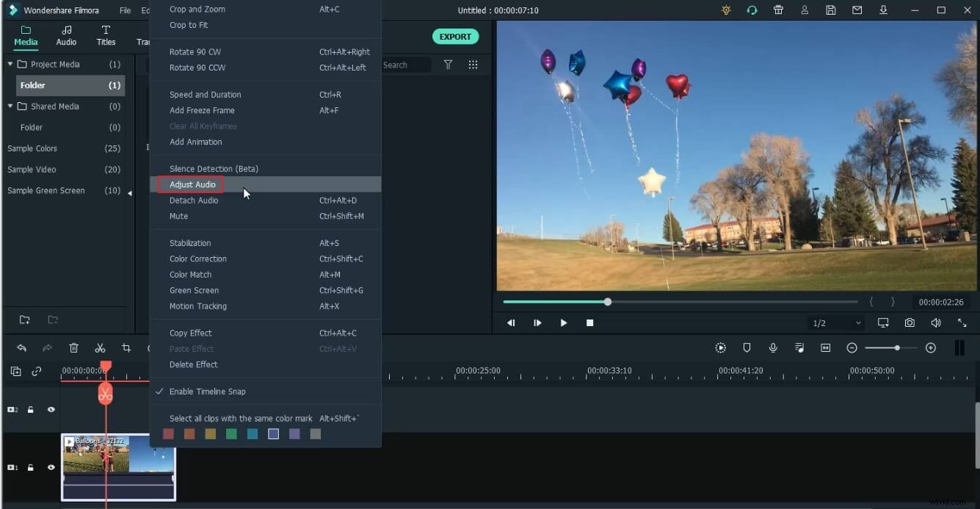Open the filter icon in media panel
The image size is (980, 509).
pyautogui.click(x=448, y=65)
